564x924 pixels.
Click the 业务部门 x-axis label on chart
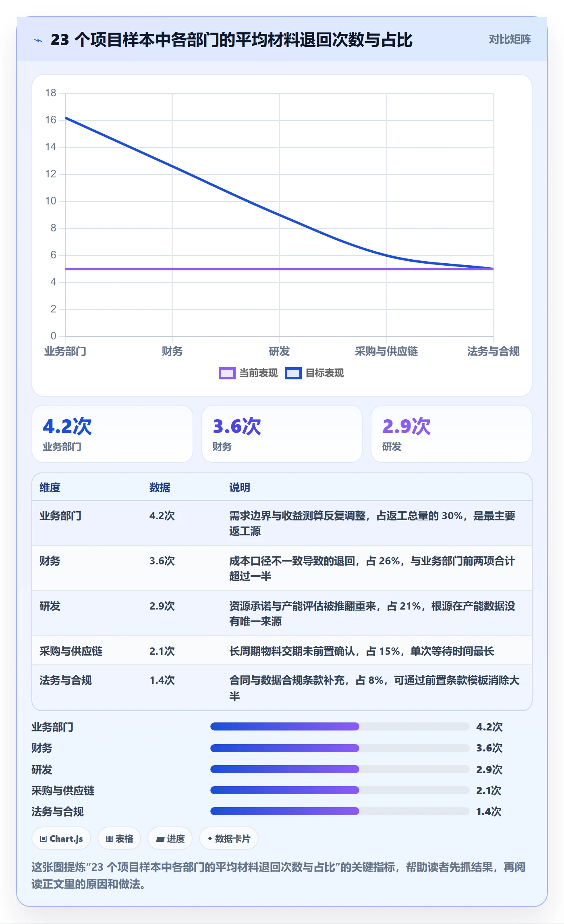[x=65, y=351]
